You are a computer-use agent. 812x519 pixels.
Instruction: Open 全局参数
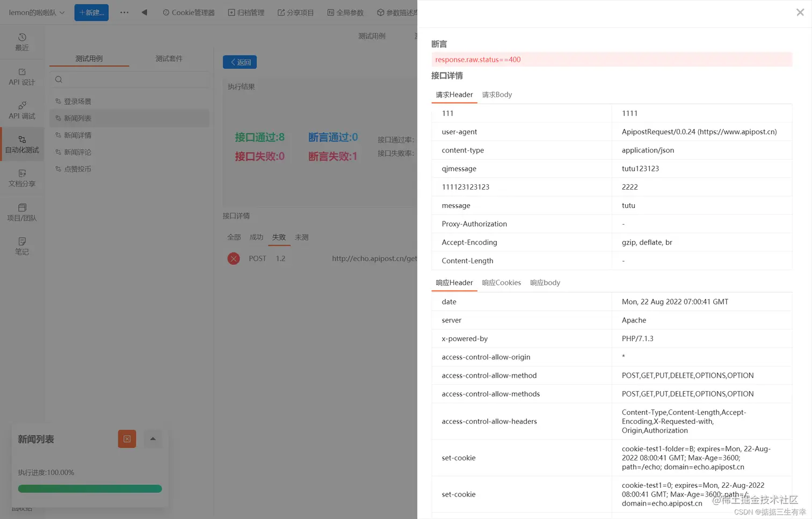[345, 12]
